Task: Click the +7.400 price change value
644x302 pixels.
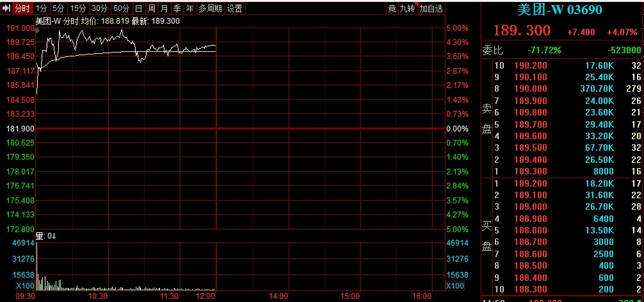Action: pos(581,32)
